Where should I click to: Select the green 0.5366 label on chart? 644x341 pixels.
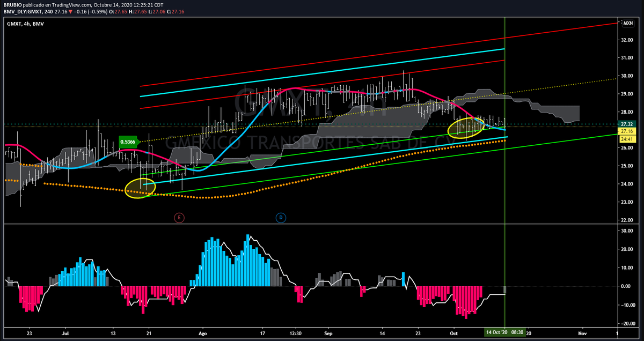point(129,142)
